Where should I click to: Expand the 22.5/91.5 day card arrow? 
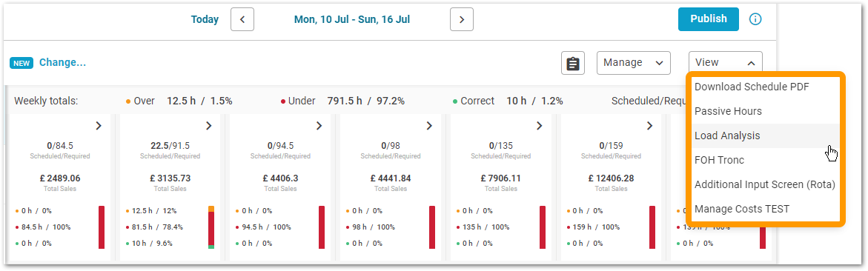[x=209, y=126]
